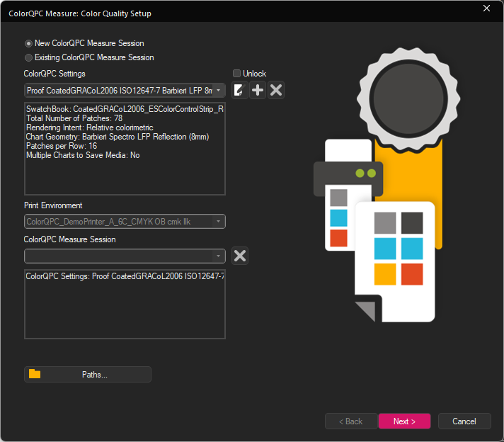Viewport: 504px width, 442px height.
Task: Close the Color Quality Setup window
Action: coord(486,8)
